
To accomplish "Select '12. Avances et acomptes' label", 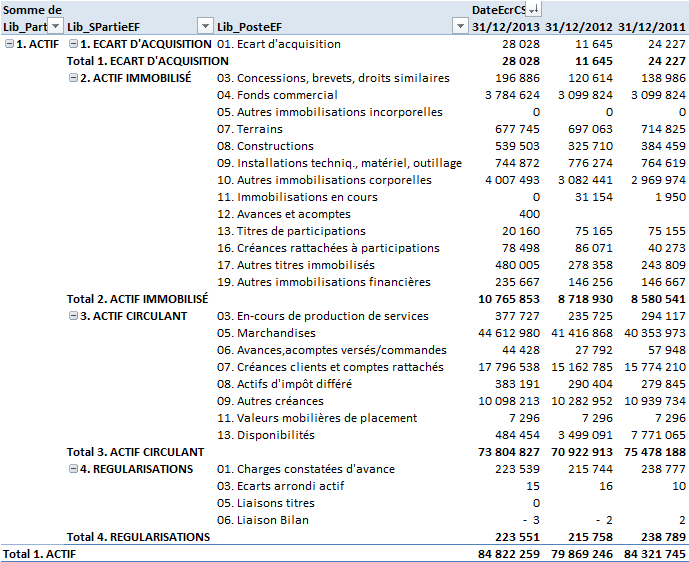I will [x=283, y=214].
